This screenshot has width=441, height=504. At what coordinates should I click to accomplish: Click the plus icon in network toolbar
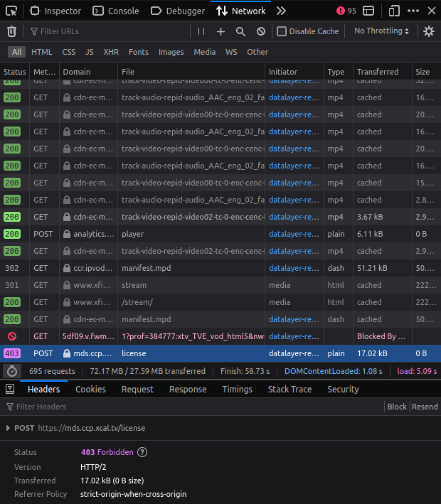tap(220, 31)
